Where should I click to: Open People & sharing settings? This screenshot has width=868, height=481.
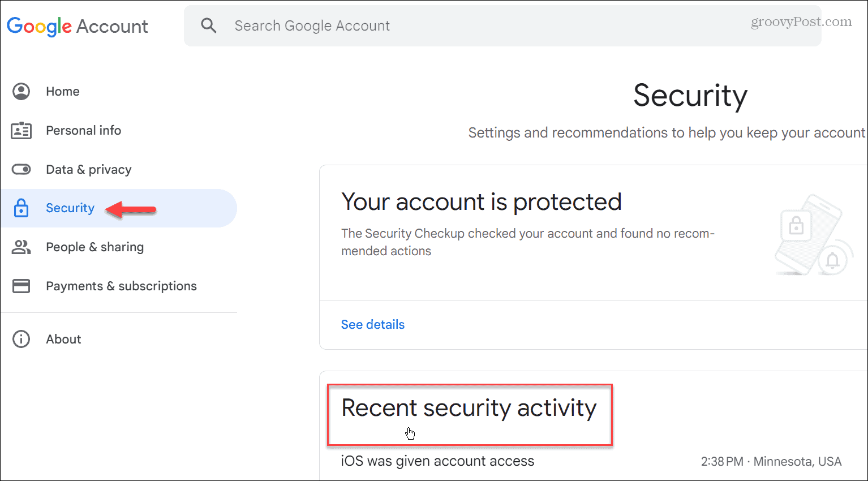[x=94, y=247]
